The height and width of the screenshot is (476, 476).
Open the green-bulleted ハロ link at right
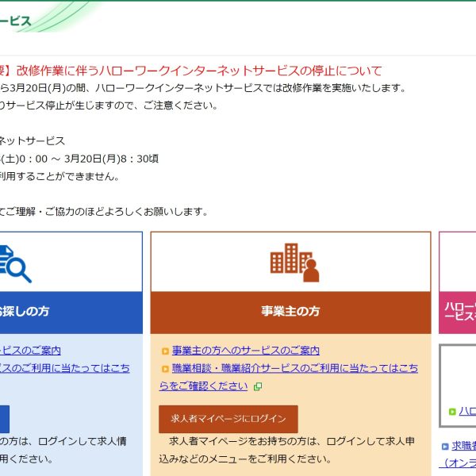(x=467, y=411)
